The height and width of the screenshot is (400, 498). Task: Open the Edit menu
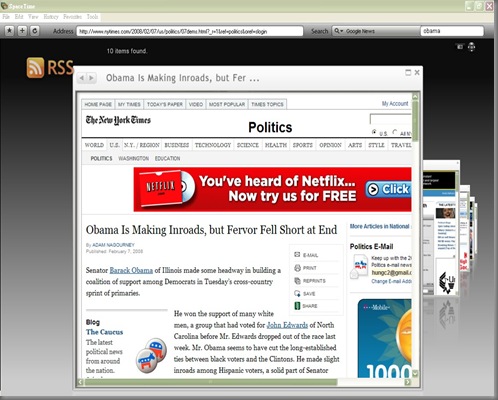pos(19,17)
